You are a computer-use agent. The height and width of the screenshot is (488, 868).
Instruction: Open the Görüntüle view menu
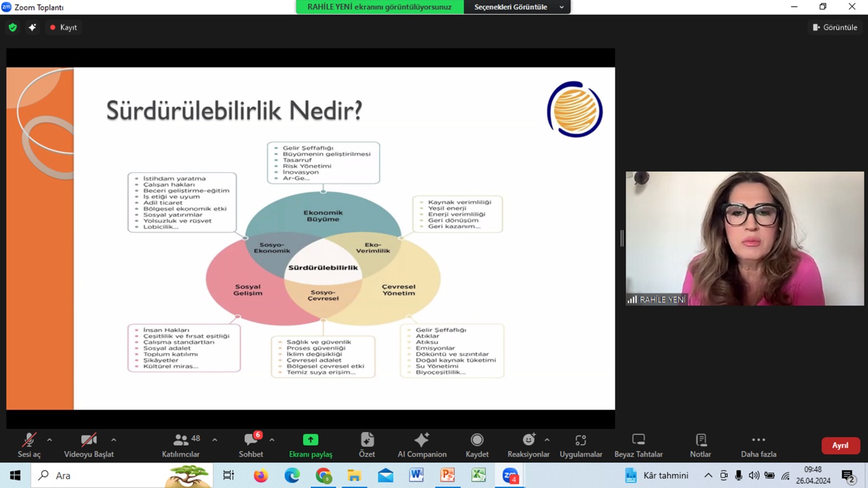(x=835, y=27)
